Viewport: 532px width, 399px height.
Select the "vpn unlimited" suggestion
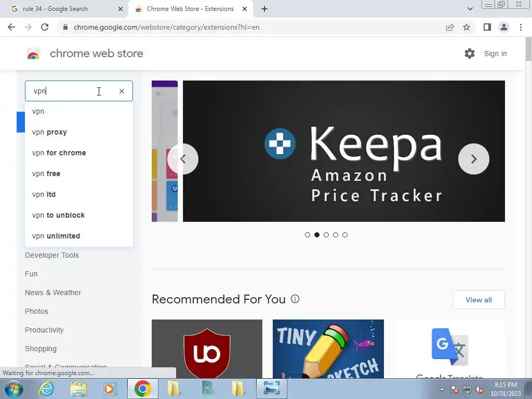79,236
